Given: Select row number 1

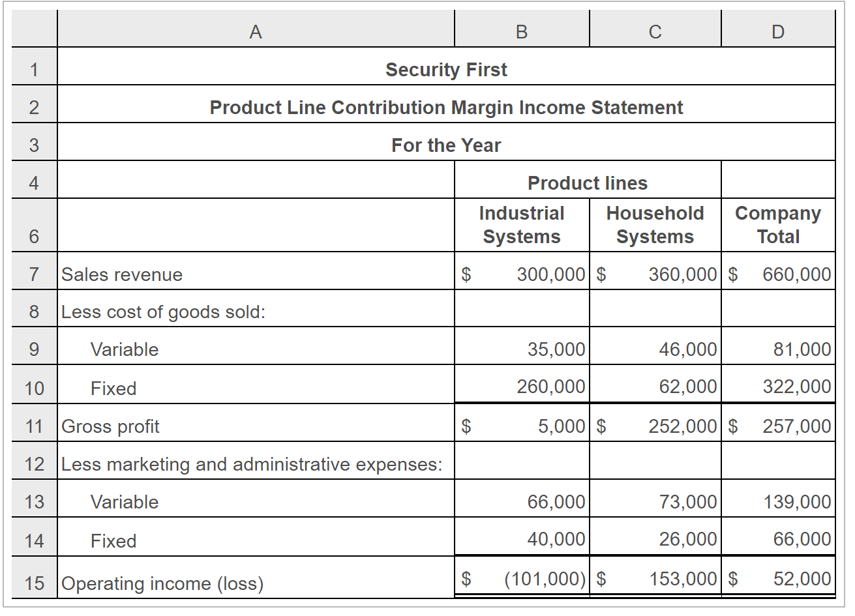Looking at the screenshot, I should point(33,69).
